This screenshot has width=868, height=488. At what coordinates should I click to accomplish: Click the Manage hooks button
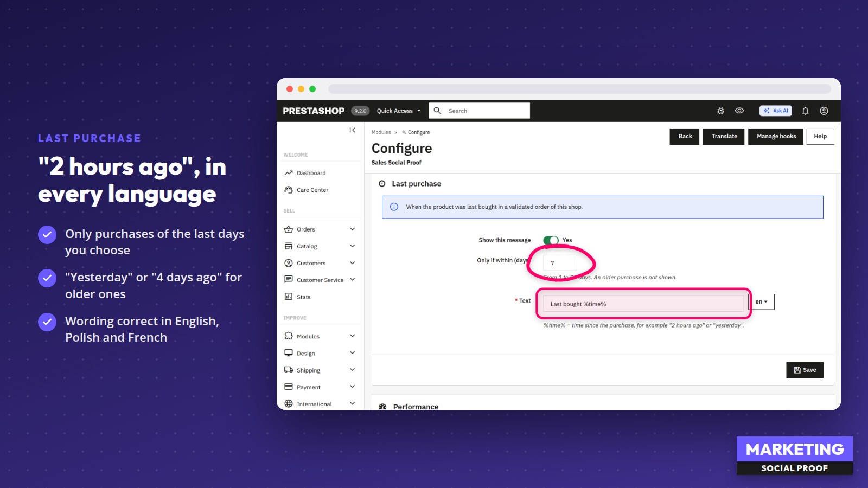point(776,137)
